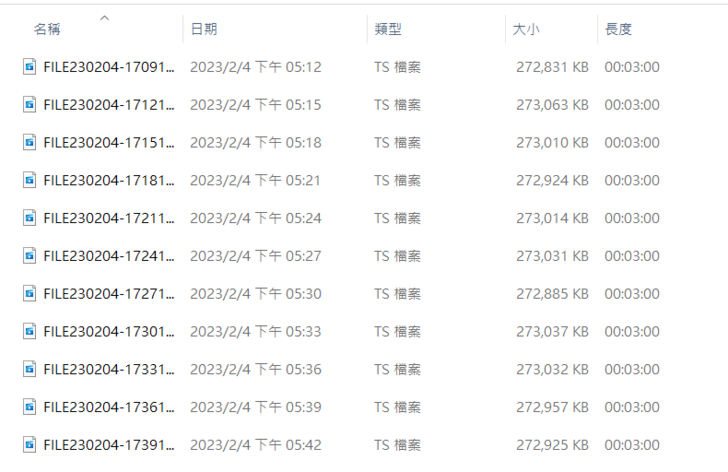Click the TS file icon for FILE230204-17271
This screenshot has width=728, height=472.
point(29,293)
